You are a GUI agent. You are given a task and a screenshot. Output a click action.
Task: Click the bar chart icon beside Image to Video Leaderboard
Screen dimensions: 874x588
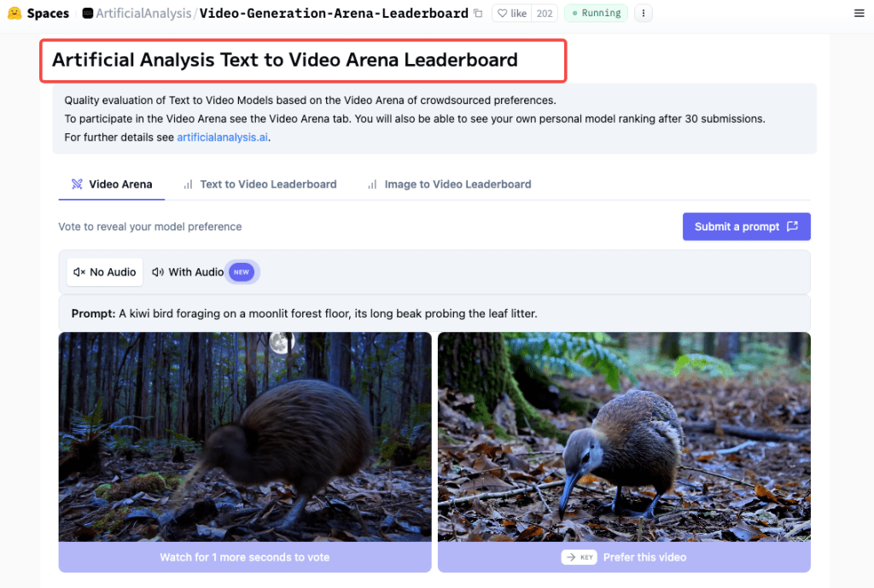tap(372, 184)
